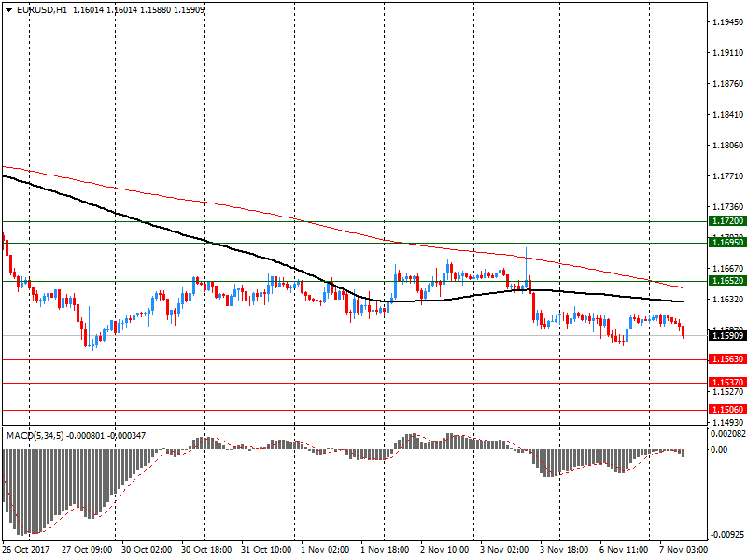Click the MACD(5,34,5) indicator label
The width and height of the screenshot is (747, 560).
pyautogui.click(x=35, y=435)
